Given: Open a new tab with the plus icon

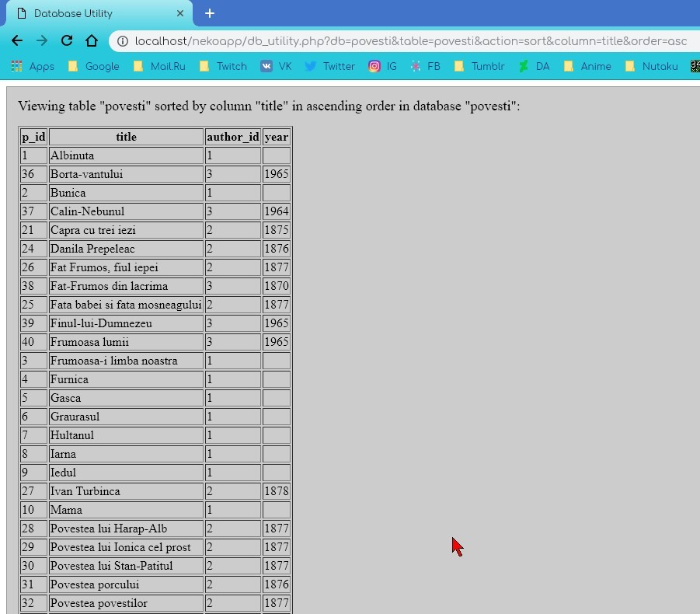Looking at the screenshot, I should pos(209,13).
